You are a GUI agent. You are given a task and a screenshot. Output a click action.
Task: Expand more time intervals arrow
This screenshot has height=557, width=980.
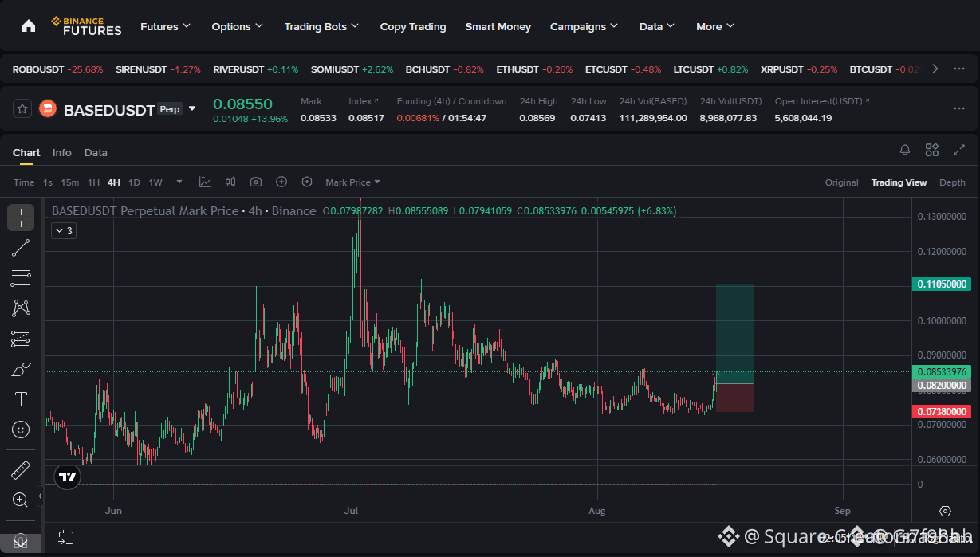[x=179, y=182]
